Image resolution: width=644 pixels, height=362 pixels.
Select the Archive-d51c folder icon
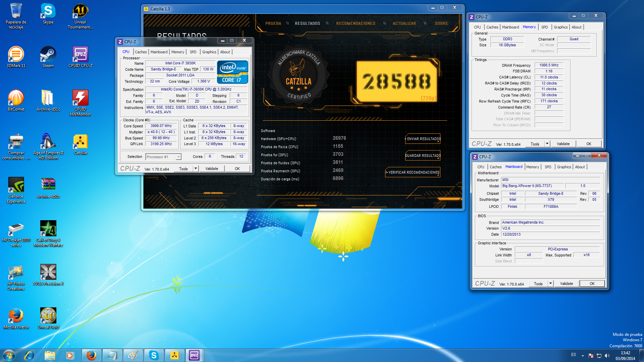point(48,101)
